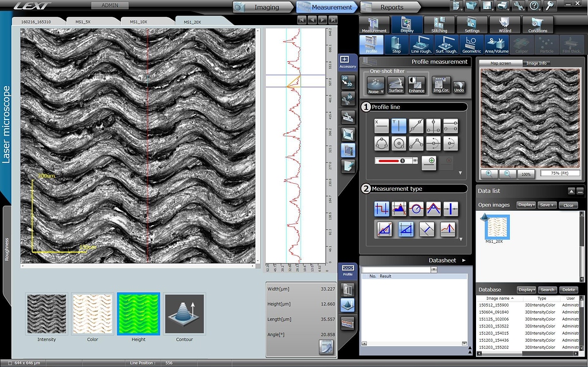Open the Display dropdown in Data list

click(x=525, y=205)
